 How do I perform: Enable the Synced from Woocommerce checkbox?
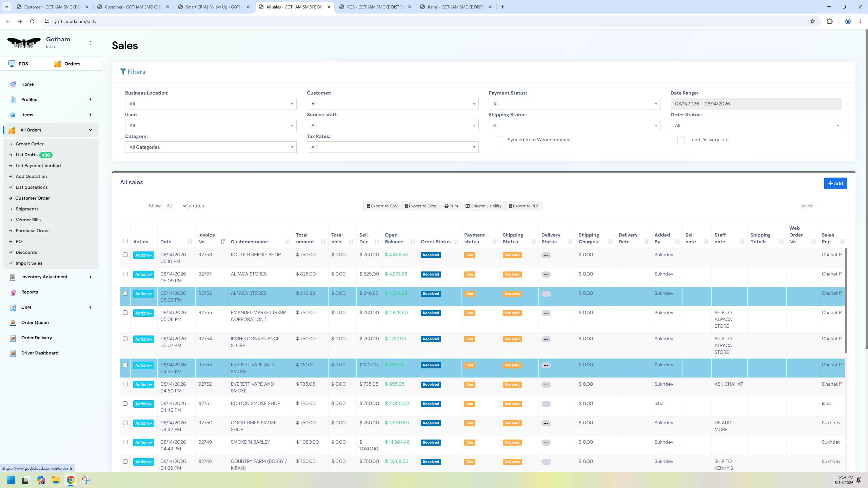[x=499, y=140]
